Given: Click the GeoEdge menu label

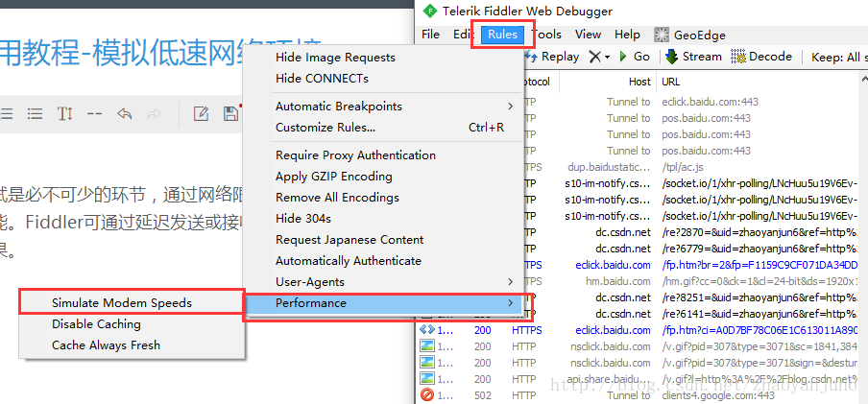Looking at the screenshot, I should [x=700, y=35].
